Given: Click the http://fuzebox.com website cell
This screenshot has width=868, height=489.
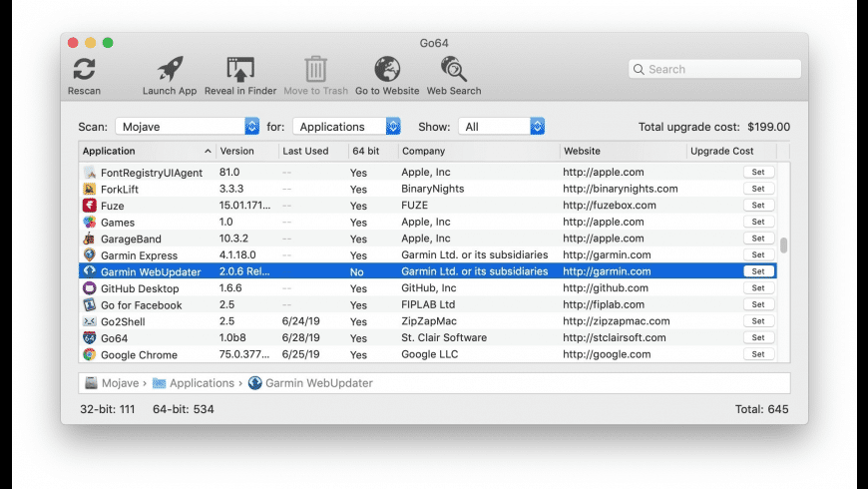Looking at the screenshot, I should tap(610, 206).
